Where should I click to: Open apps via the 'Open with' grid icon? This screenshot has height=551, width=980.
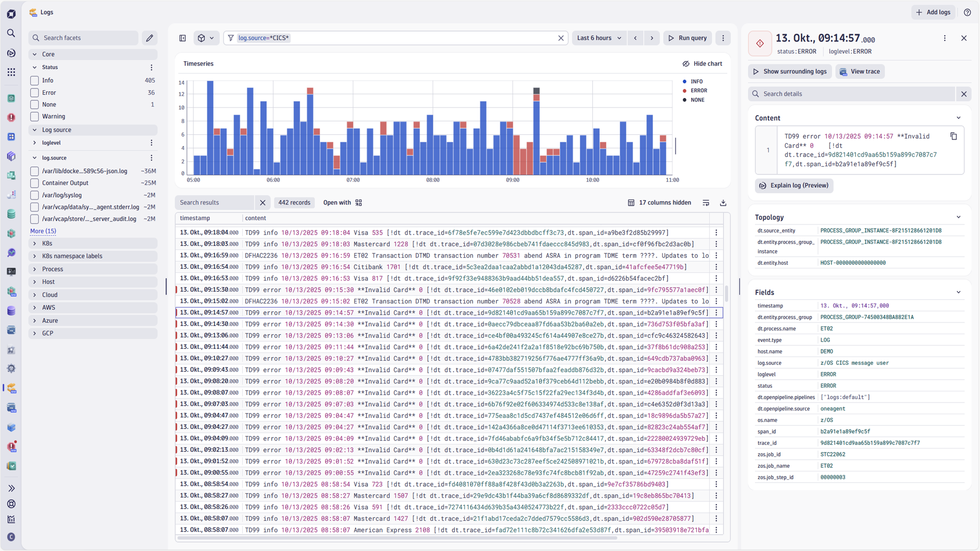(358, 203)
